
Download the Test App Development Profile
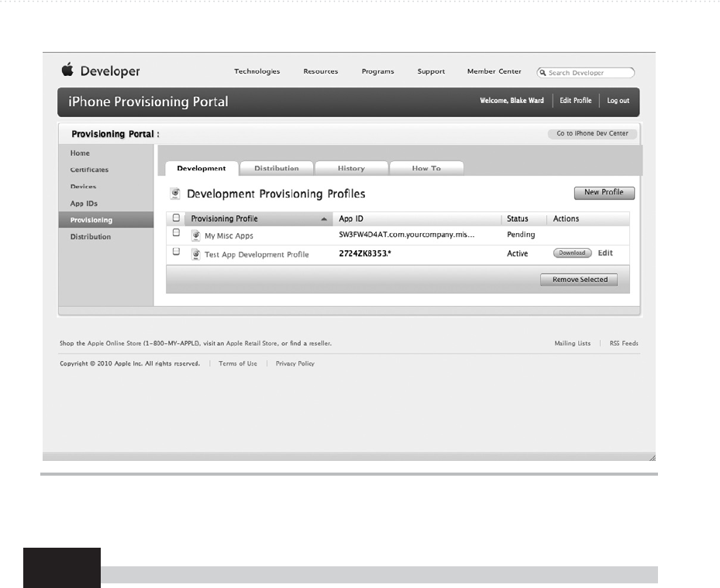(x=572, y=253)
